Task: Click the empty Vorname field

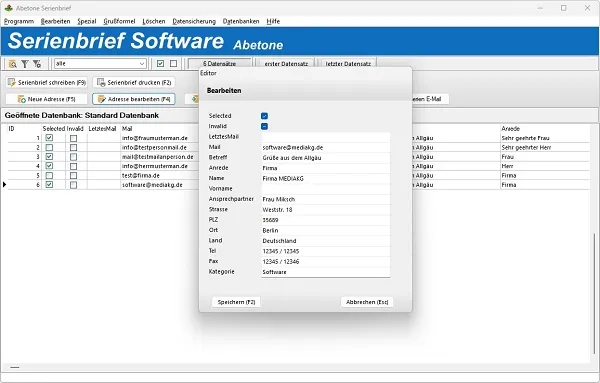Action: (x=326, y=189)
